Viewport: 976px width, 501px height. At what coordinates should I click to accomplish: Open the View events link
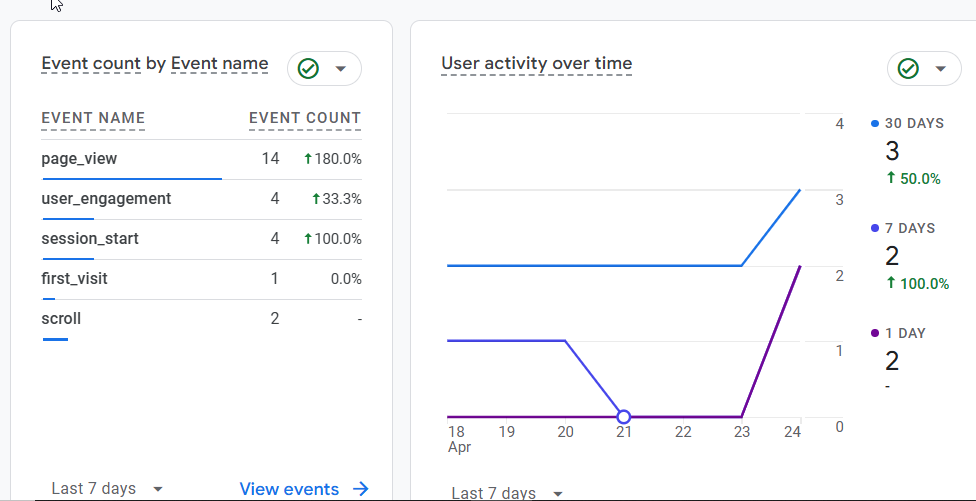tap(289, 489)
